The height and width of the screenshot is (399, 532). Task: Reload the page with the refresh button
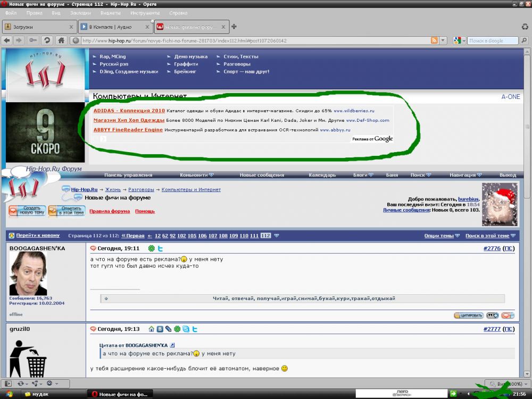(x=47, y=40)
